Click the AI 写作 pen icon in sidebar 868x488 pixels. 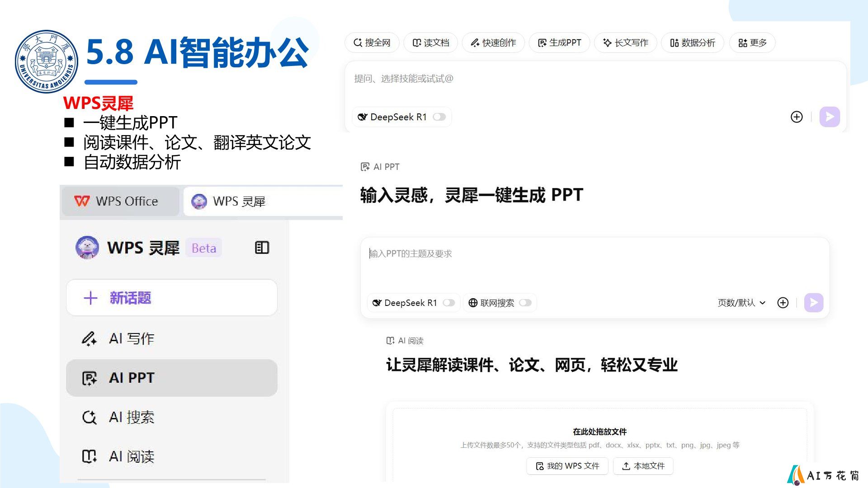89,338
